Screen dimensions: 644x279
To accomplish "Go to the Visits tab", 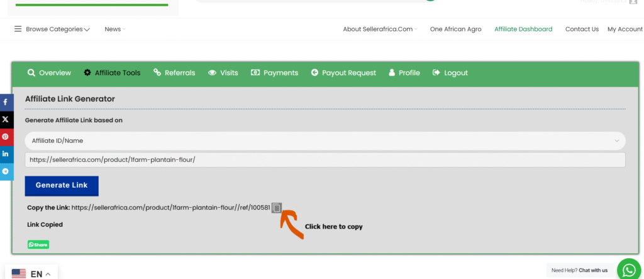I will (x=223, y=73).
